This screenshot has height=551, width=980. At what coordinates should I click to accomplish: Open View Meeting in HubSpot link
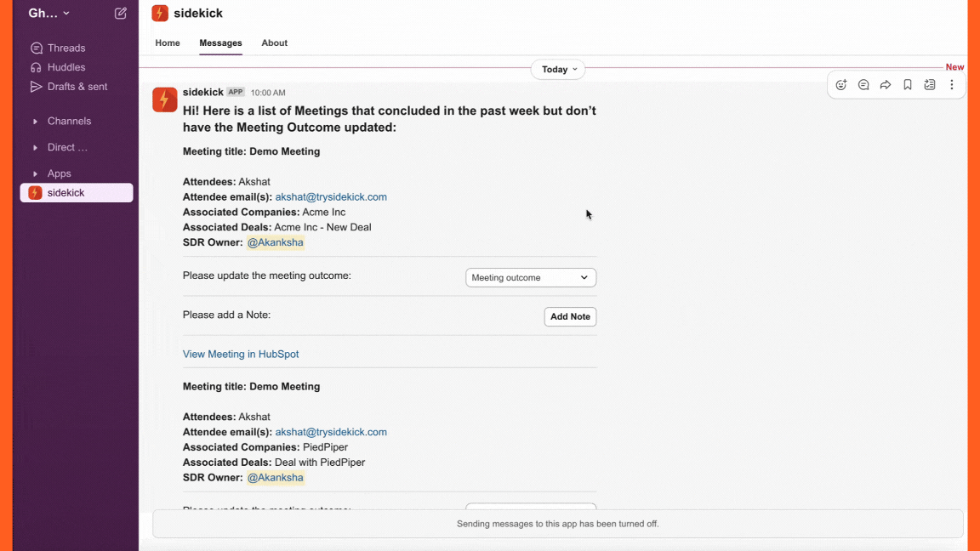pyautogui.click(x=241, y=355)
